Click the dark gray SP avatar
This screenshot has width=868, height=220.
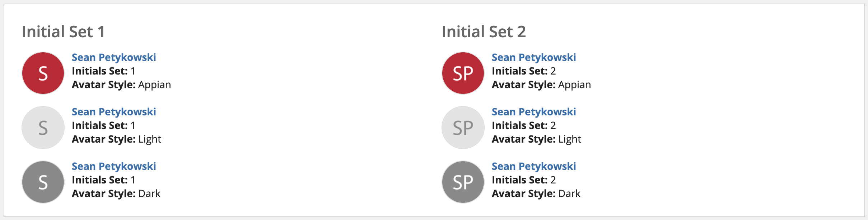point(463,182)
